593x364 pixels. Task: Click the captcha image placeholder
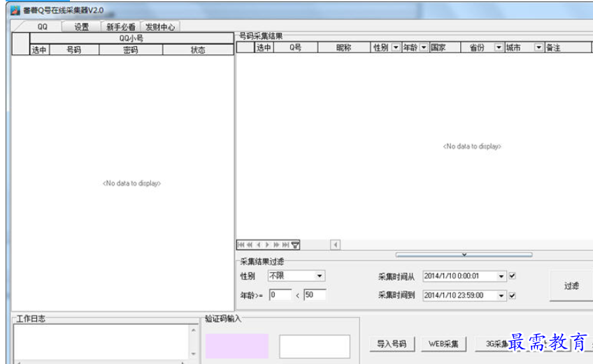click(237, 346)
